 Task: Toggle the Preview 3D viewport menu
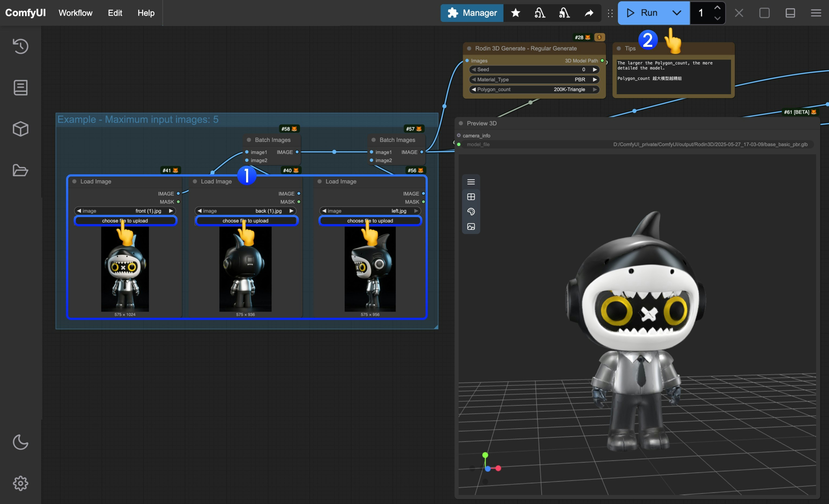click(x=471, y=182)
